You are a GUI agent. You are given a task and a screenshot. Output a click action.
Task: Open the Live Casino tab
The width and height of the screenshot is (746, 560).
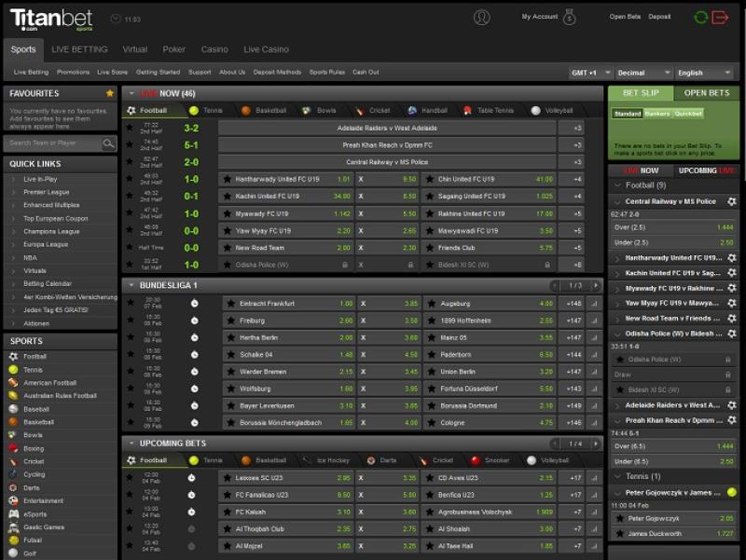pos(266,49)
